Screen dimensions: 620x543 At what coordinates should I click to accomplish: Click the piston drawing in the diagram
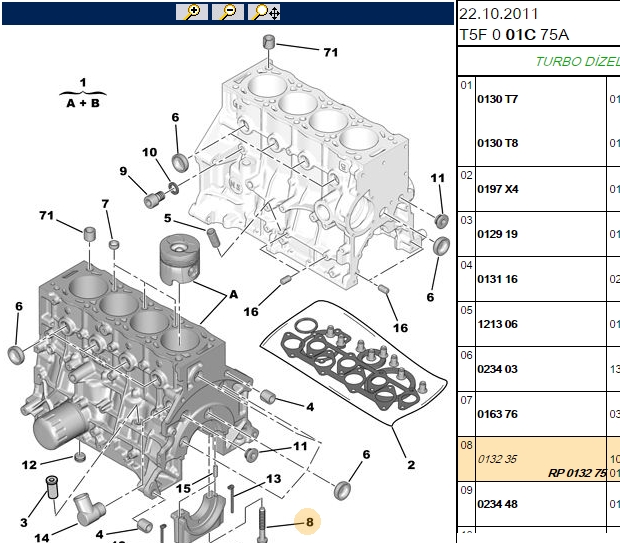[x=178, y=258]
